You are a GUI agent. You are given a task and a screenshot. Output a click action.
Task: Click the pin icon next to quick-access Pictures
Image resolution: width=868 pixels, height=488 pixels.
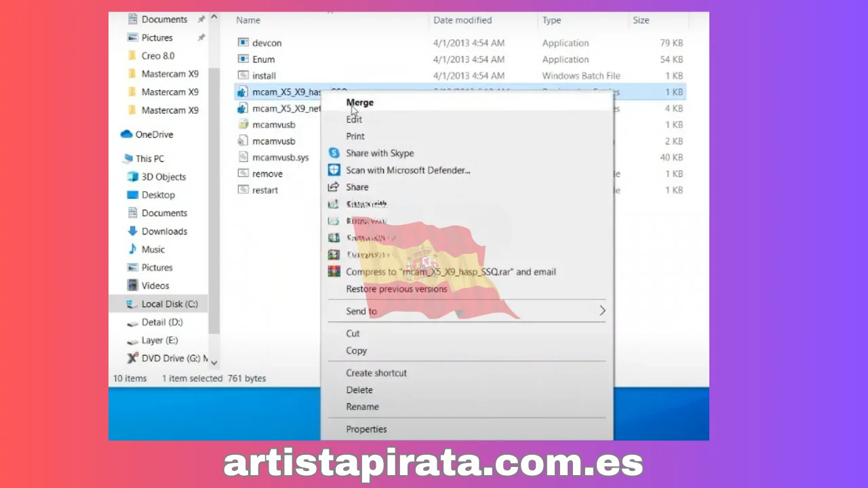[x=201, y=38]
